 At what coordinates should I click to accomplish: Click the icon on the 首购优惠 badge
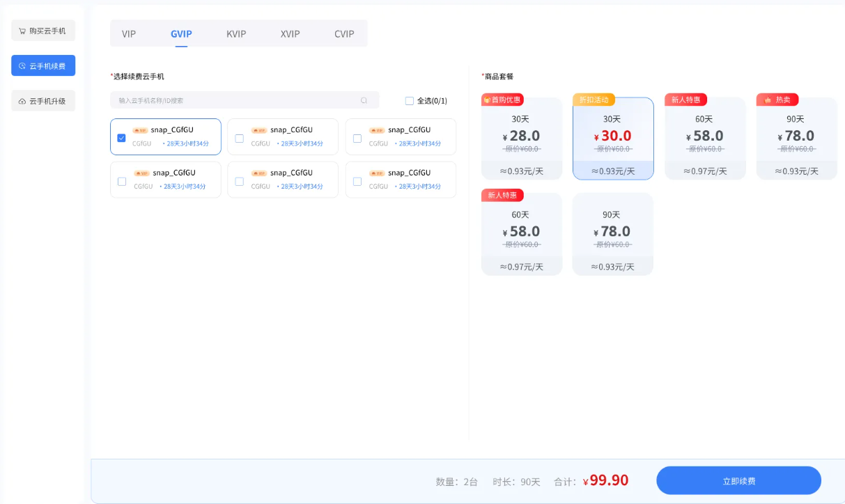pos(487,100)
